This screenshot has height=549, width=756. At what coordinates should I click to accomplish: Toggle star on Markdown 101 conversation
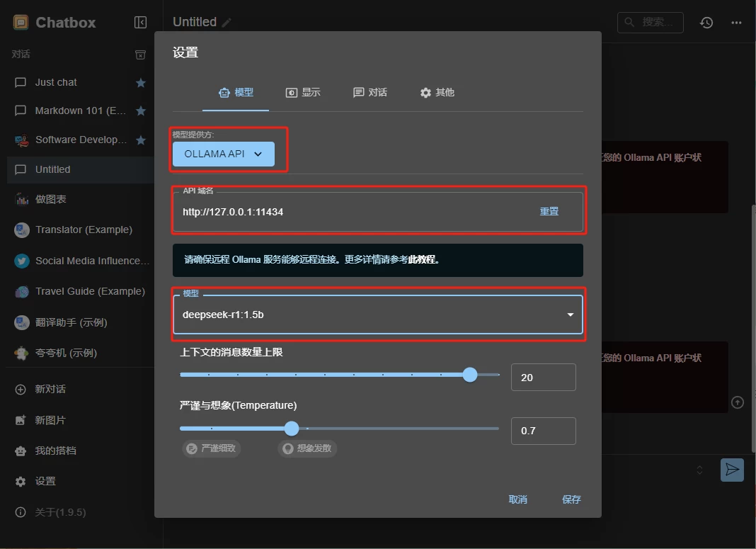141,111
